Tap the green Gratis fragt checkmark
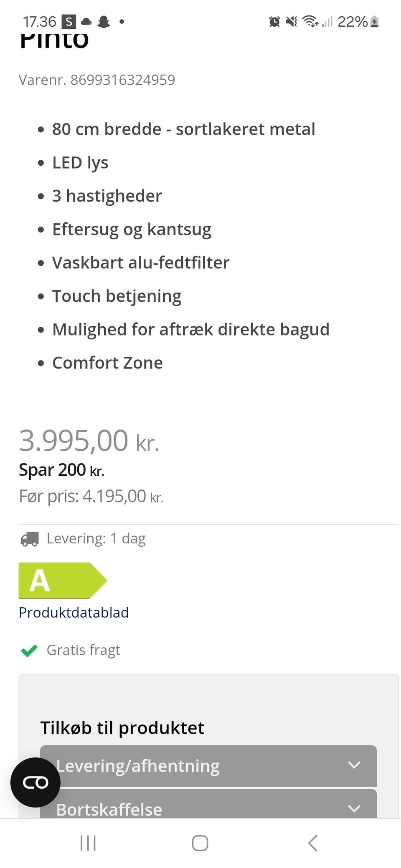 (29, 650)
